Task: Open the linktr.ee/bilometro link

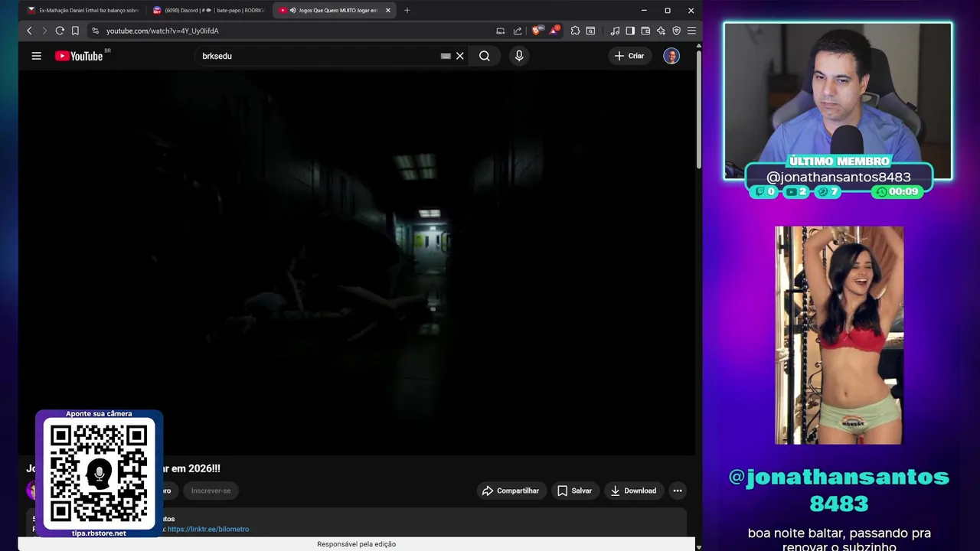Action: pos(208,529)
